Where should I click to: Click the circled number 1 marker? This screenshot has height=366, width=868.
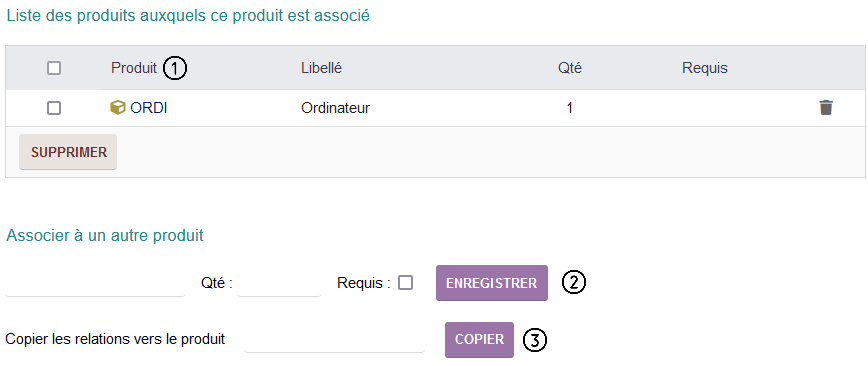click(x=175, y=69)
